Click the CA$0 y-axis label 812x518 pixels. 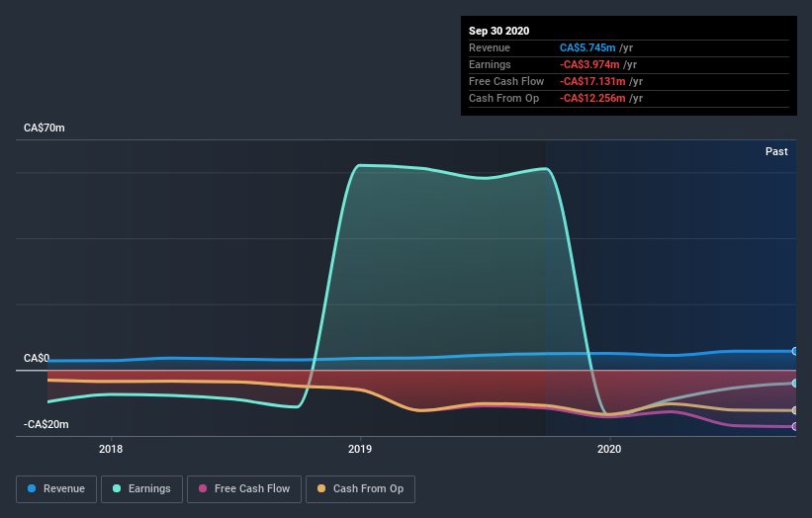tap(37, 358)
